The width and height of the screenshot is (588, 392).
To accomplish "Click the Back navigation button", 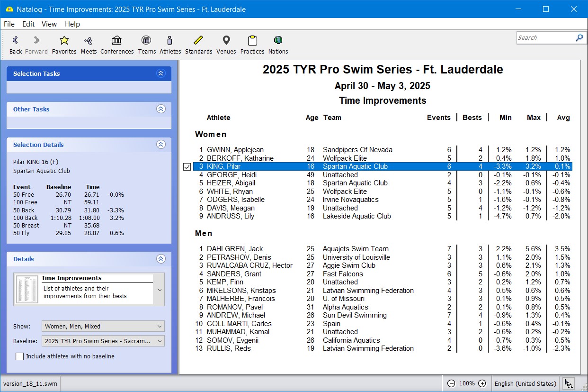I will [16, 44].
